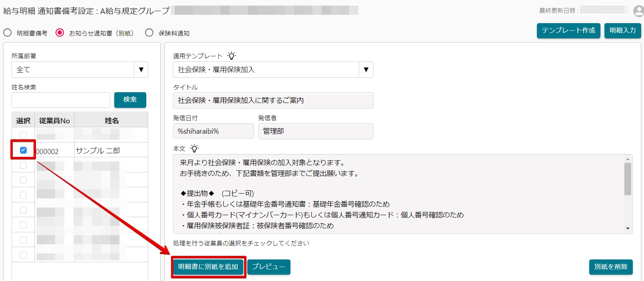This screenshot has width=644, height=281.
Task: Click the 本文 scrollbar thumb
Action: pos(628,179)
